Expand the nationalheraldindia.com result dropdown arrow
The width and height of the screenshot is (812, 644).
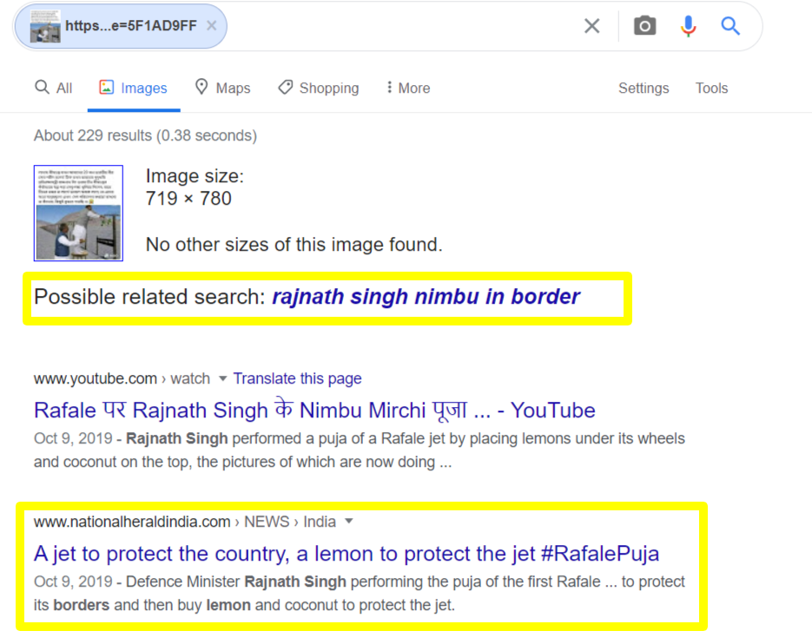click(x=349, y=521)
